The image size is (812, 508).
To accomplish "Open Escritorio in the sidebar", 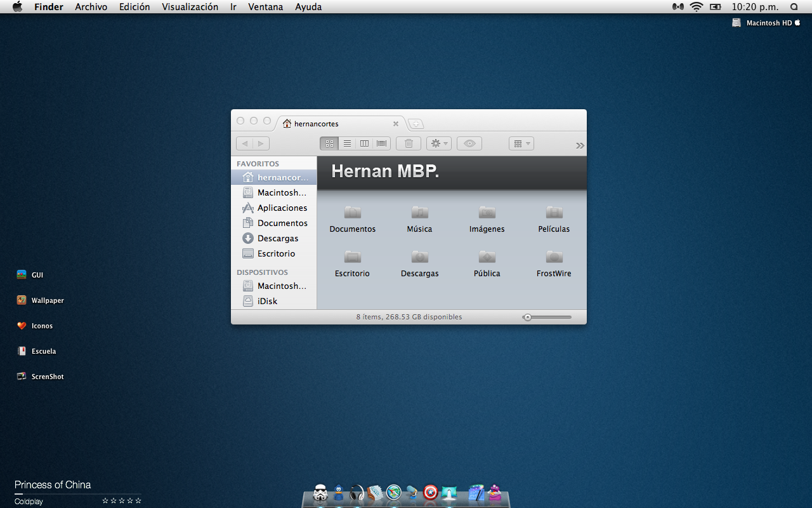I will pyautogui.click(x=274, y=253).
